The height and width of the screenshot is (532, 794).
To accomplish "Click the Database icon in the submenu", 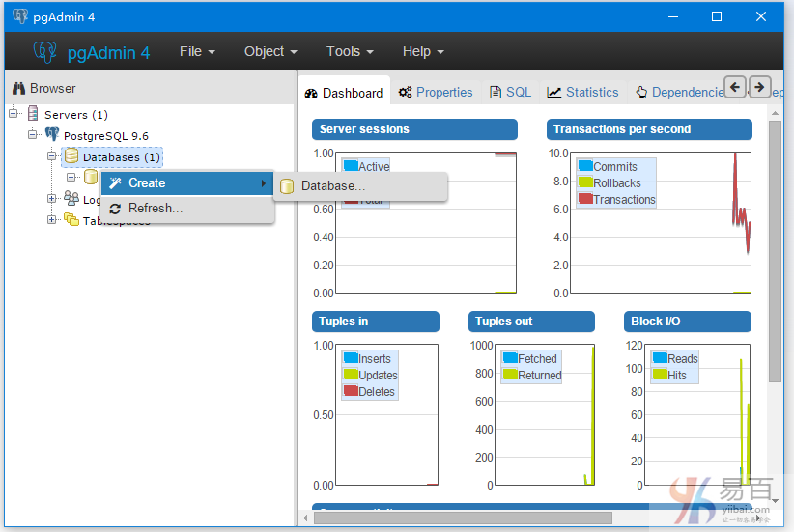I will coord(287,186).
